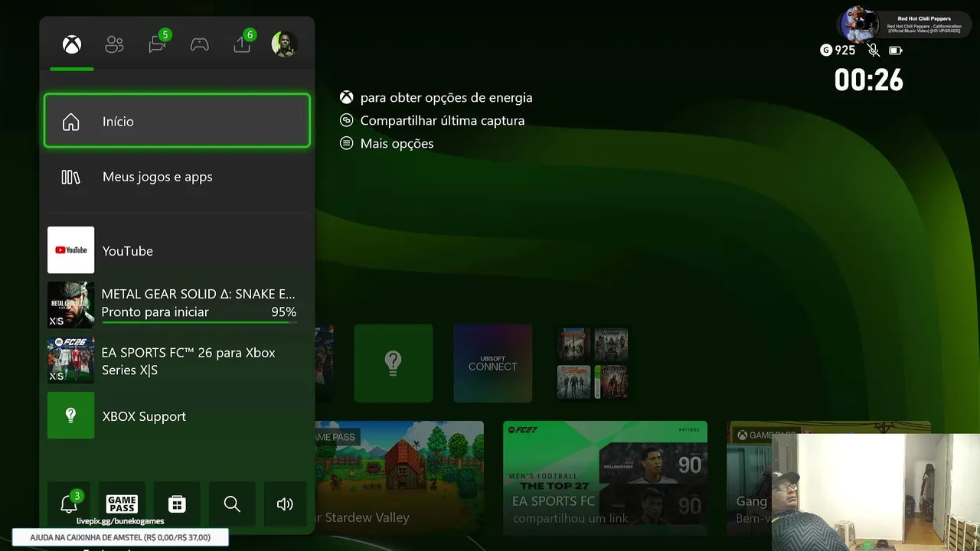This screenshot has height=551, width=980.
Task: Click the 'AJUDA NA CAIXINHA DE AMSTEL' donation bar
Action: click(120, 537)
